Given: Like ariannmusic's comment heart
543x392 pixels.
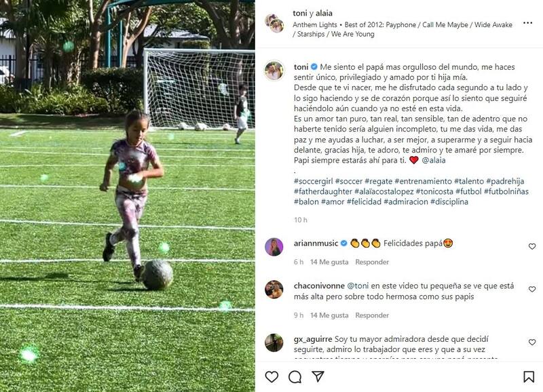Looking at the screenshot, I should pyautogui.click(x=531, y=247).
